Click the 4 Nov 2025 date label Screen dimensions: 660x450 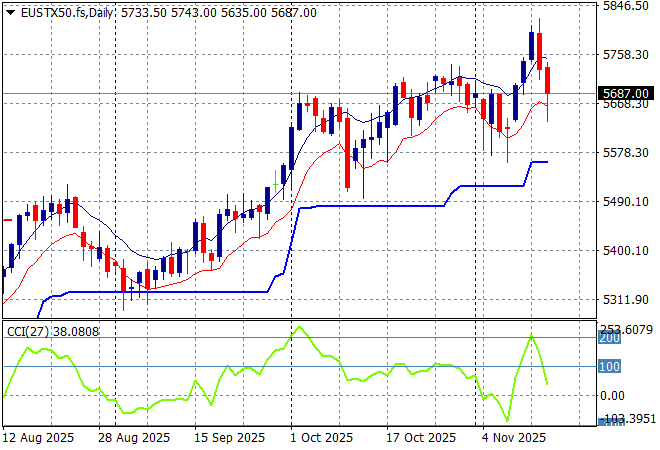click(x=513, y=438)
